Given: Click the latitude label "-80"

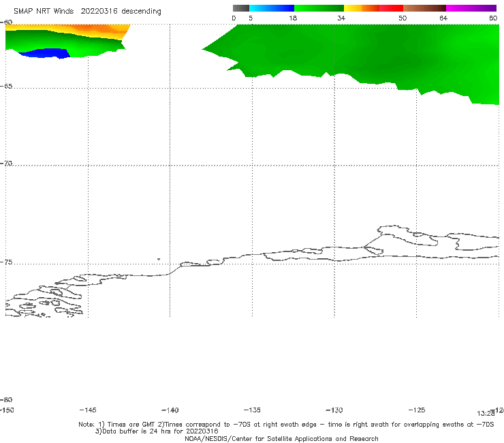Looking at the screenshot, I should [6, 400].
